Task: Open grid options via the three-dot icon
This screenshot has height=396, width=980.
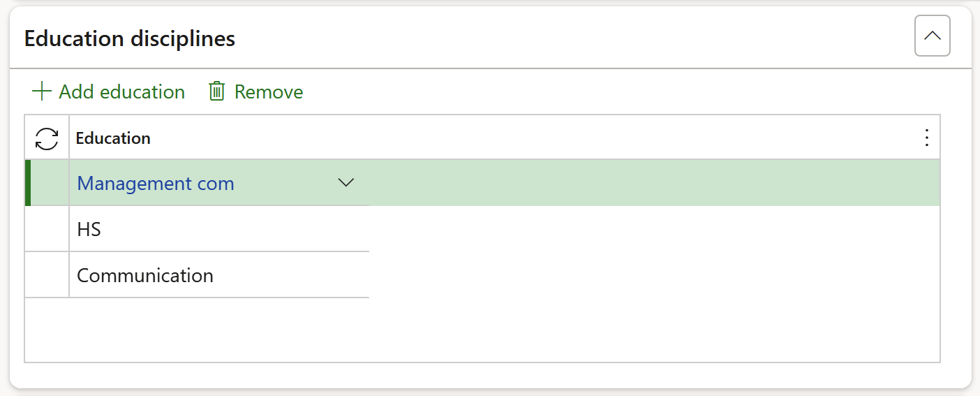Action: (x=926, y=138)
